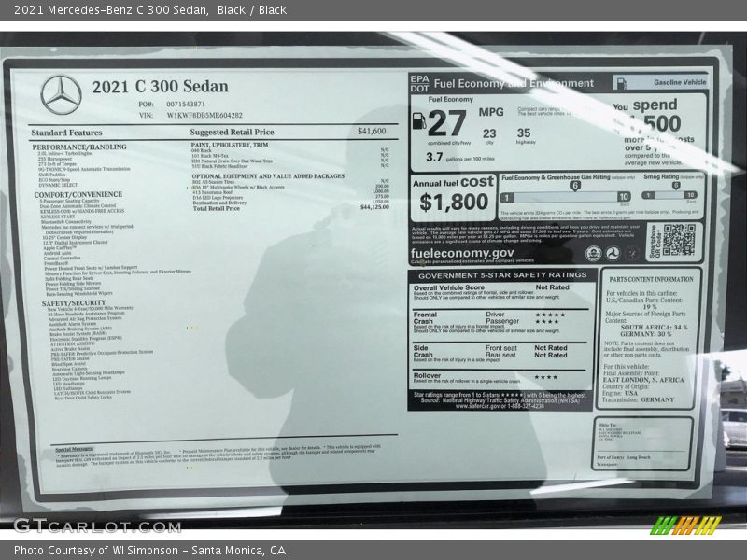747x560 pixels.
Task: Select the $41,600 retail price
Action: (372, 131)
